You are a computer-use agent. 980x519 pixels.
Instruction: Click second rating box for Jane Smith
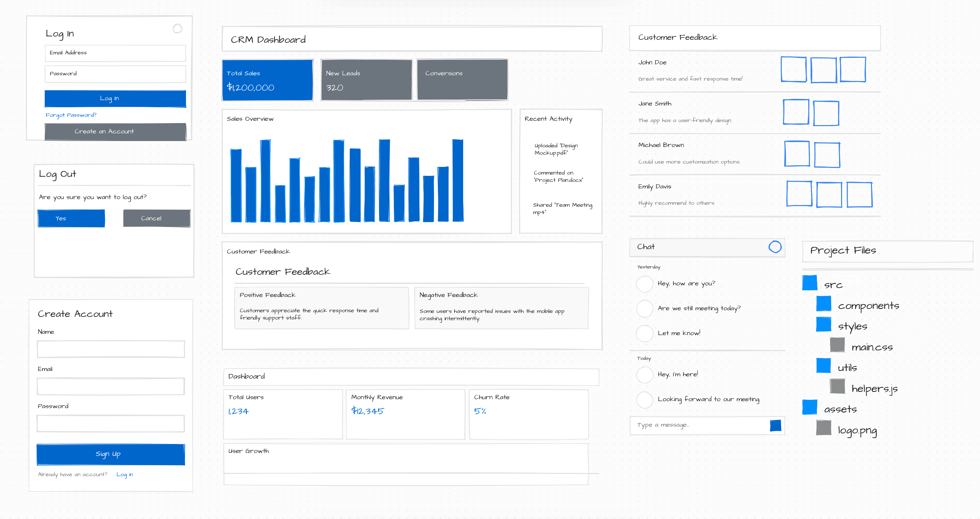[826, 113]
